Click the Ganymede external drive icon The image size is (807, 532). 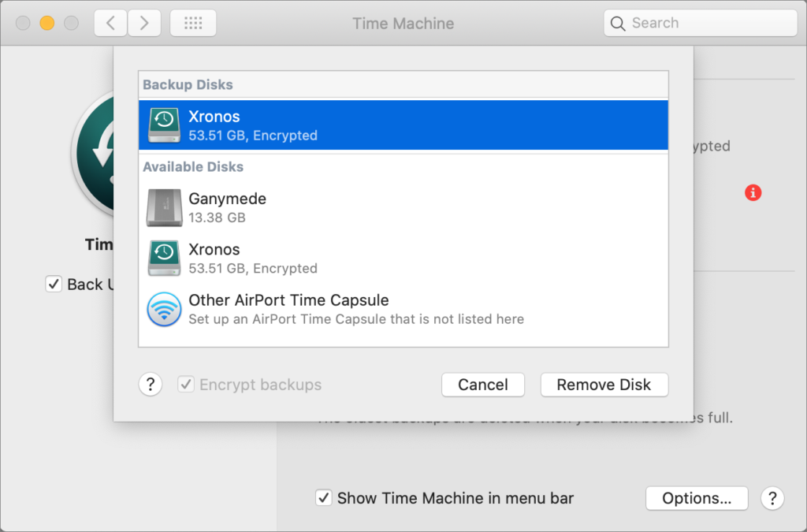tap(164, 208)
